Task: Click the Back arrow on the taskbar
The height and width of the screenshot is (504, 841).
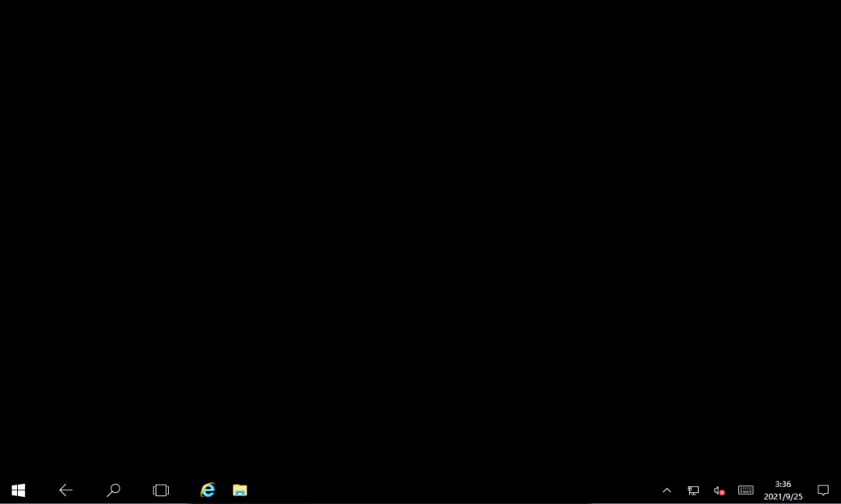Action: pyautogui.click(x=65, y=490)
